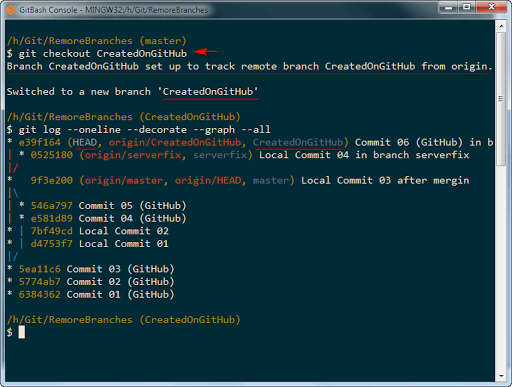This screenshot has height=387, width=512.
Task: Click the 'git checkout CreatedOnGitHub' command line
Action: point(97,53)
